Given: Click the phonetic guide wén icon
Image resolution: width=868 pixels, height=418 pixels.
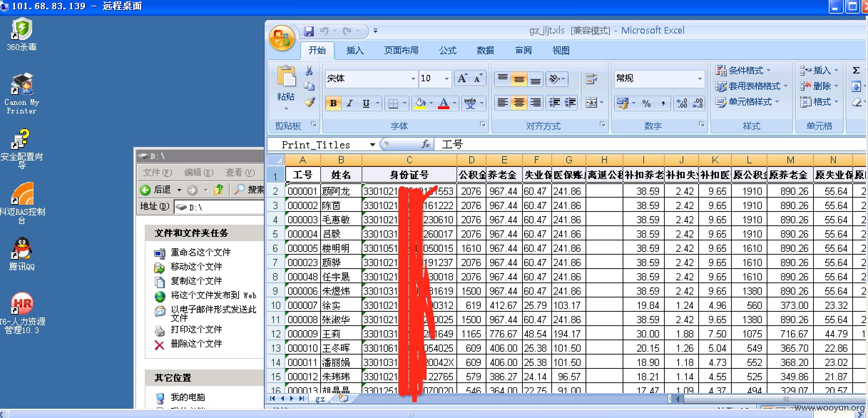Looking at the screenshot, I should pos(470,103).
